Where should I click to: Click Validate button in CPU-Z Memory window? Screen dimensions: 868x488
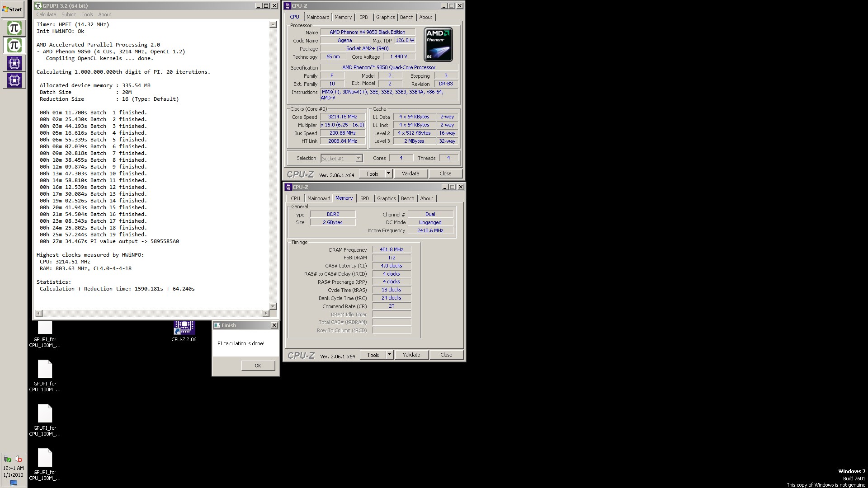pos(411,355)
